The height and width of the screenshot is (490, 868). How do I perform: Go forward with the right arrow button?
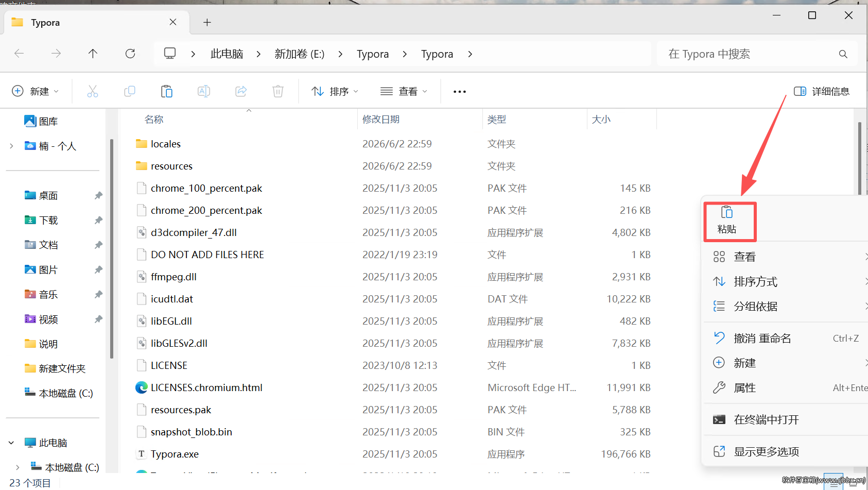tap(56, 54)
